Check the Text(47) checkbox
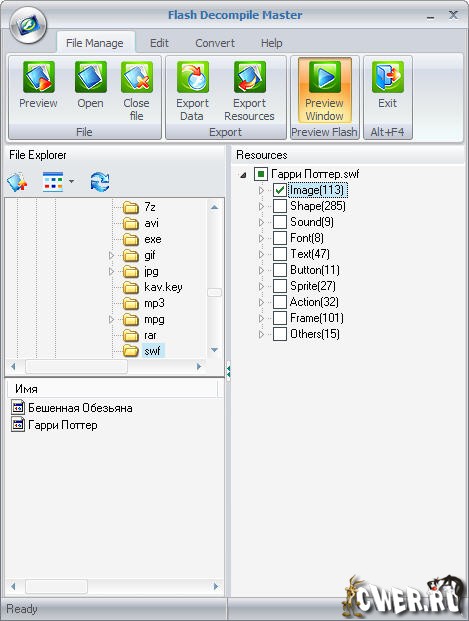The image size is (469, 621). (x=280, y=254)
